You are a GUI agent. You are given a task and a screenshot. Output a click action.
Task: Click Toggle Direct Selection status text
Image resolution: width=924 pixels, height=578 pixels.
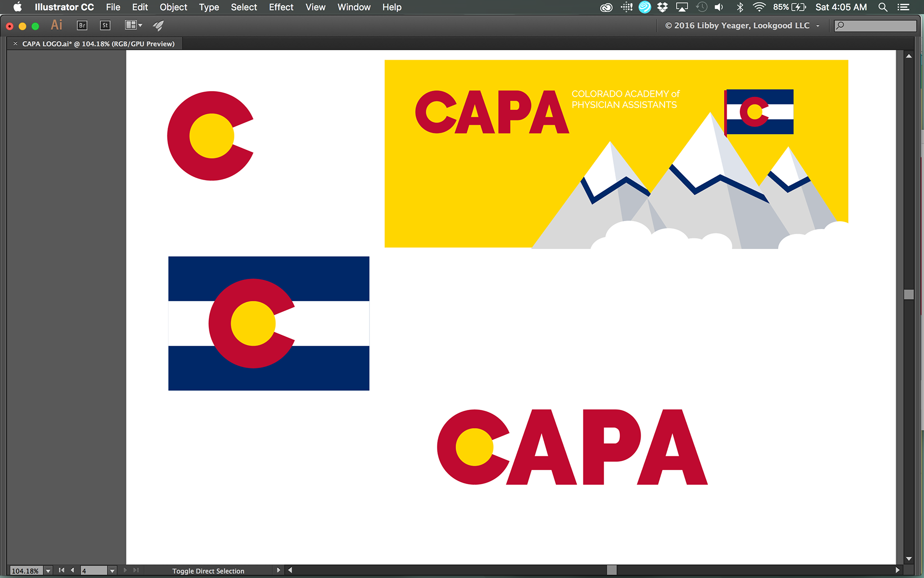[208, 571]
